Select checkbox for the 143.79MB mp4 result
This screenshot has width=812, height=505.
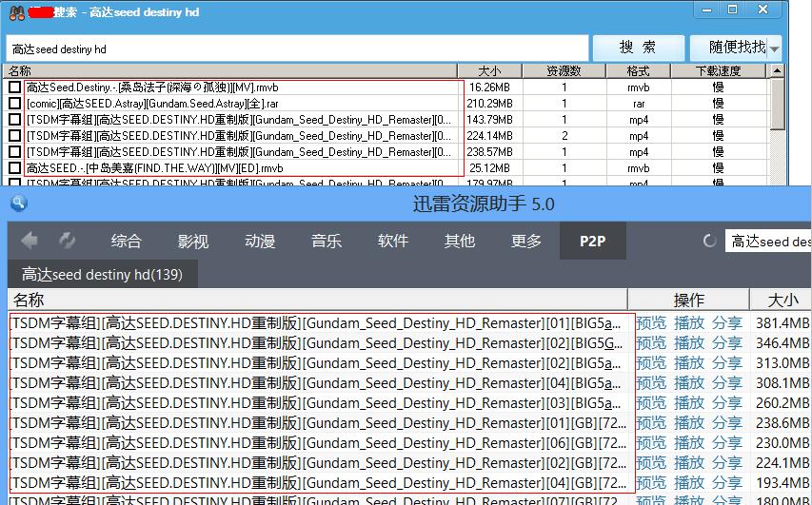point(14,120)
